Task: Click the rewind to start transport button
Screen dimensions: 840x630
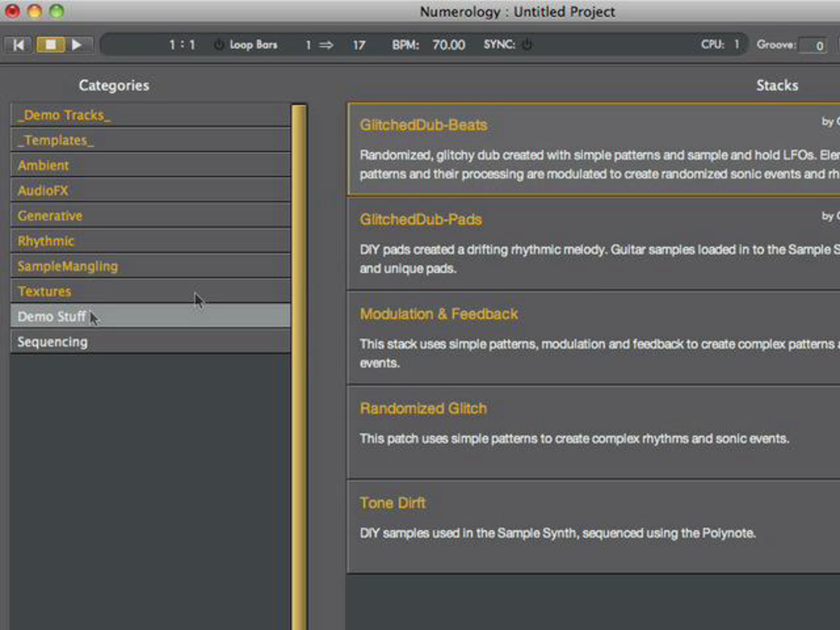Action: tap(18, 45)
